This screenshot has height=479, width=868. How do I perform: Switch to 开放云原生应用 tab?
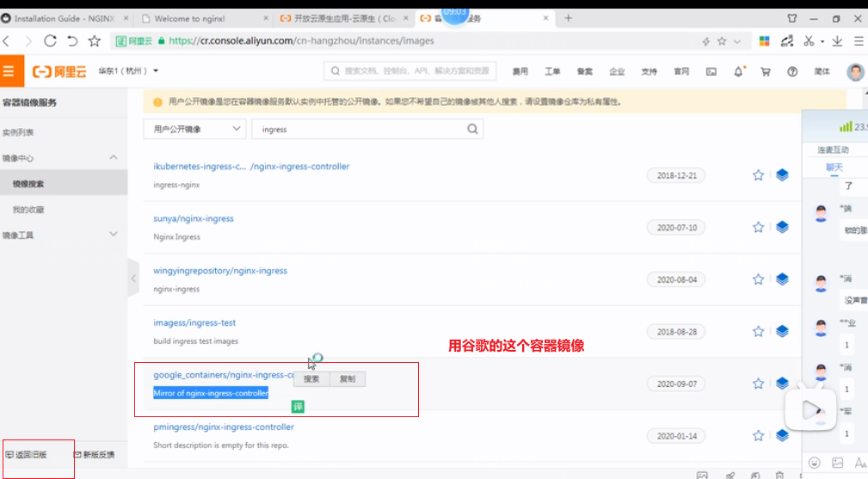(345, 18)
